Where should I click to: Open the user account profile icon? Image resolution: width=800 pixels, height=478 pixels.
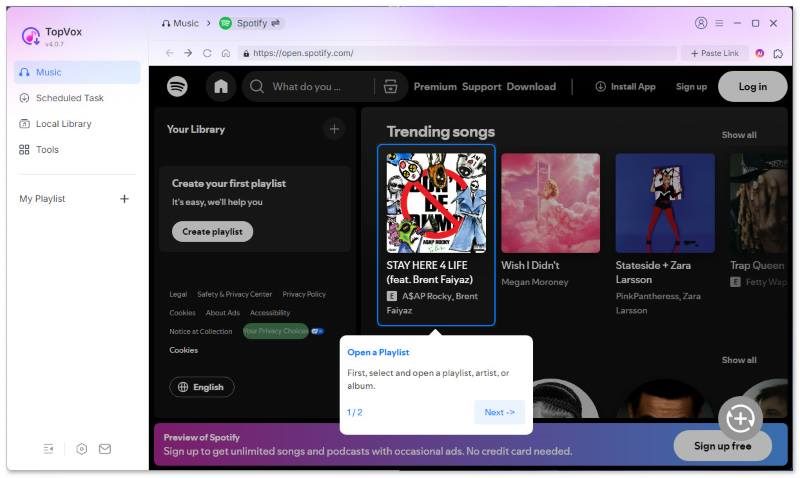701,23
